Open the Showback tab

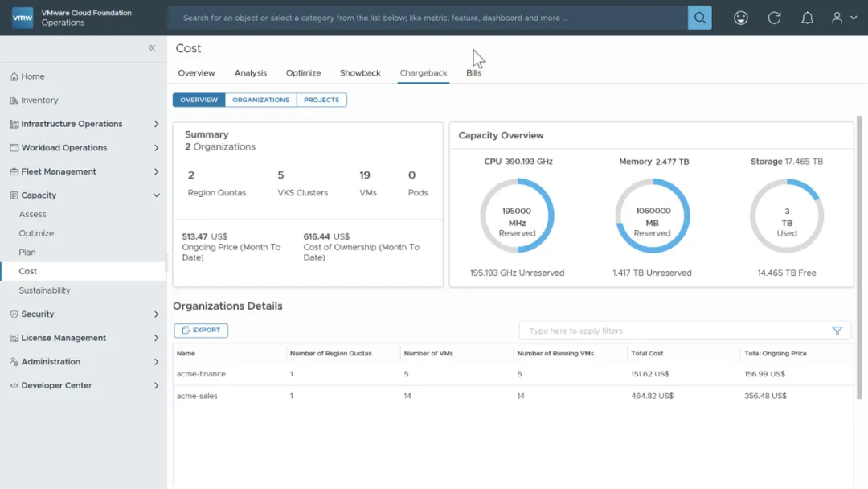point(360,73)
